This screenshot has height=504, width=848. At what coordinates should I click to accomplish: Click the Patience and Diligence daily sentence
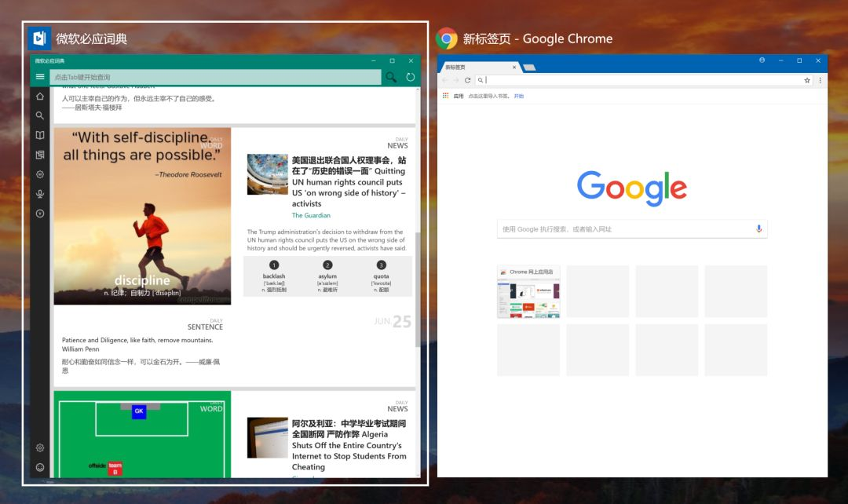[x=137, y=345]
